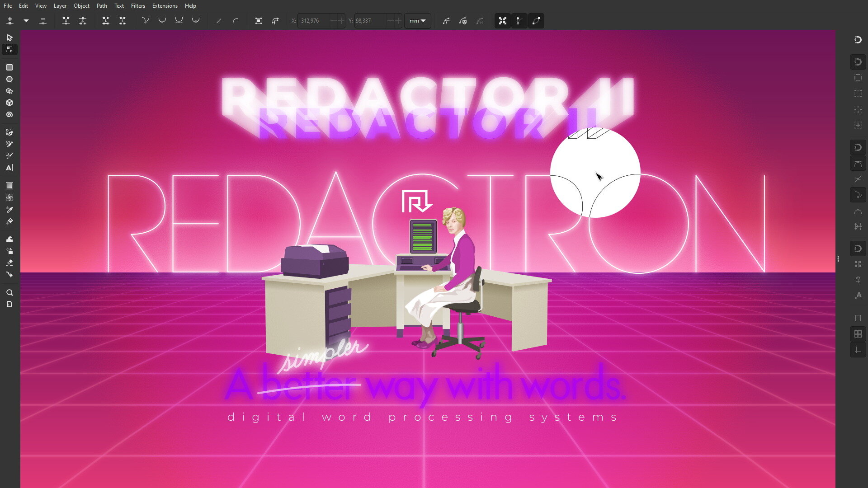
Task: Pick the Gradient tool
Action: (x=9, y=186)
